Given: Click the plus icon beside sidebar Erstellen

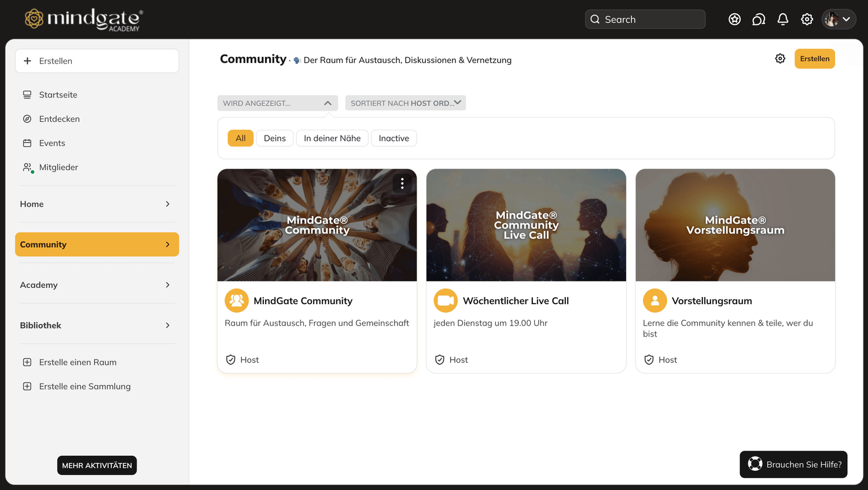Looking at the screenshot, I should (x=27, y=61).
